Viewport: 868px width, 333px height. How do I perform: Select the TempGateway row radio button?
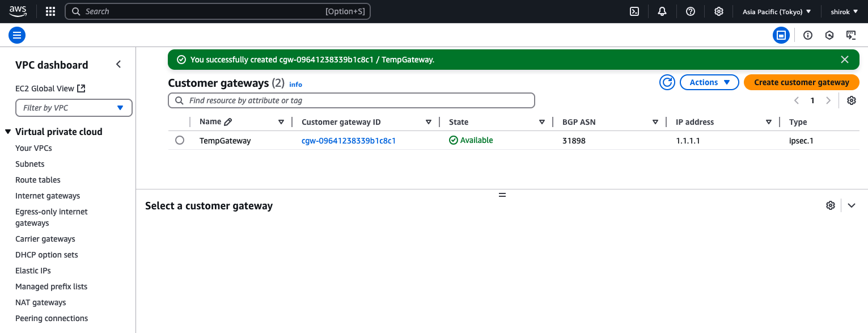(x=180, y=140)
